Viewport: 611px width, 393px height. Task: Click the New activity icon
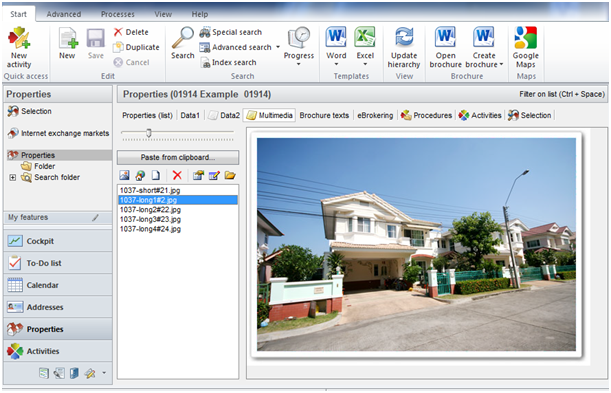tap(18, 39)
